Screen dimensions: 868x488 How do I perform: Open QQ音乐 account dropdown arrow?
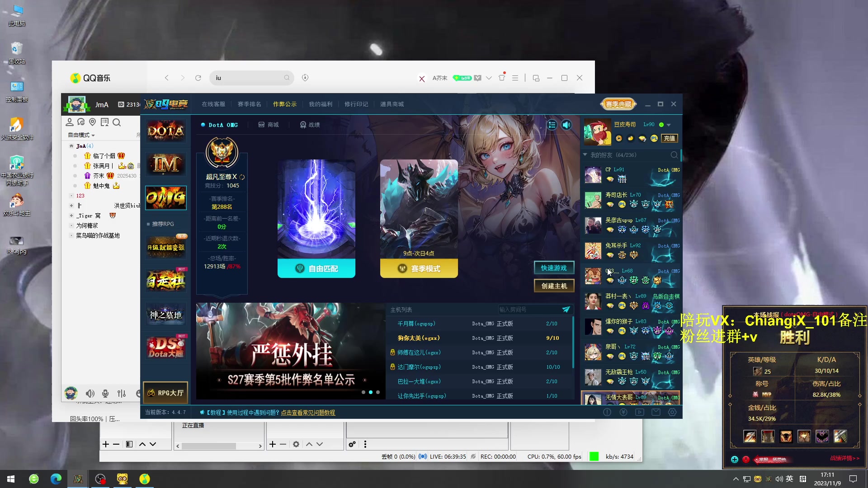coord(489,78)
